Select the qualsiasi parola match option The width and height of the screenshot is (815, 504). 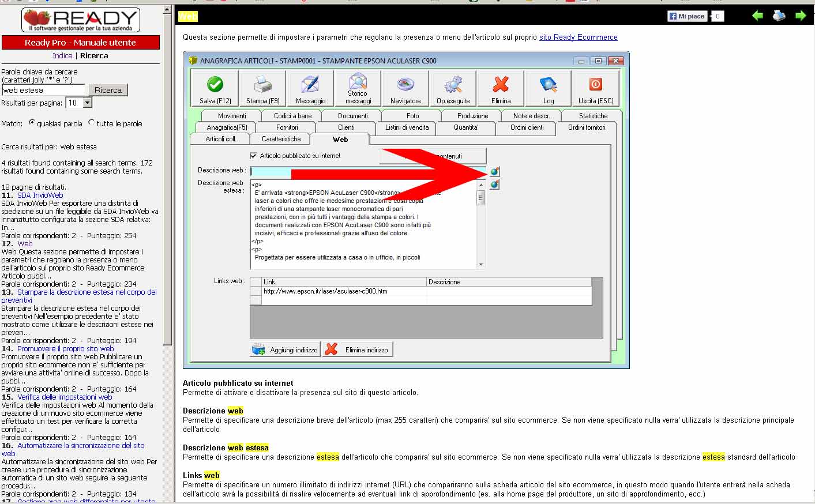point(32,123)
